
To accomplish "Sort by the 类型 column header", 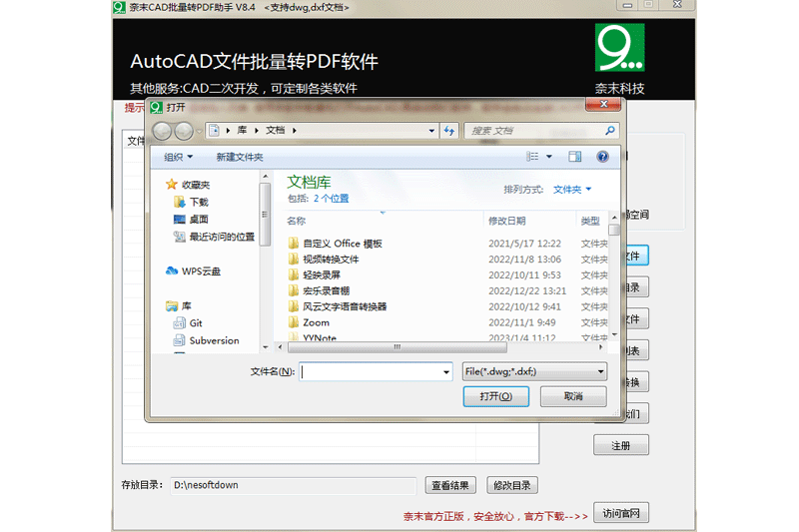I will click(x=590, y=221).
